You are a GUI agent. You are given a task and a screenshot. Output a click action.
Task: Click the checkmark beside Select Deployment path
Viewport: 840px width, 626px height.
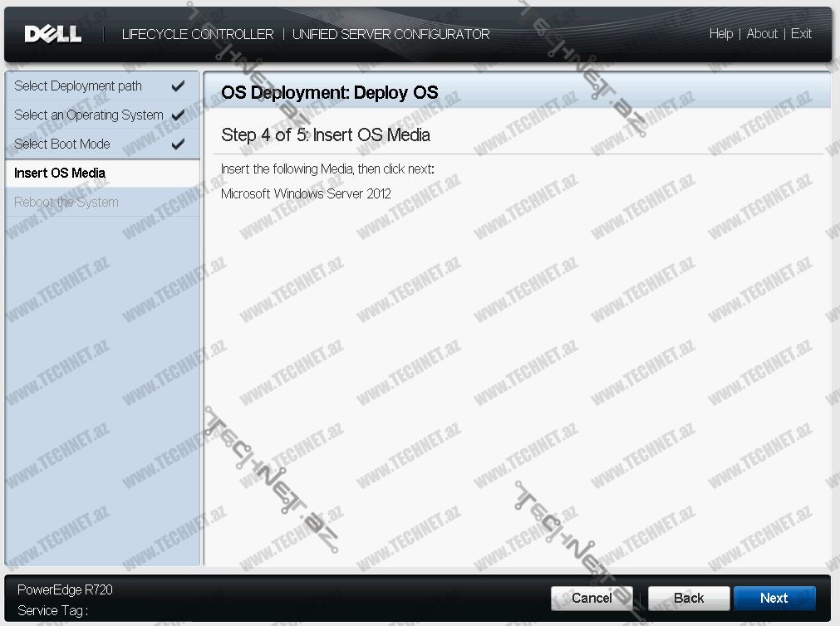(178, 86)
